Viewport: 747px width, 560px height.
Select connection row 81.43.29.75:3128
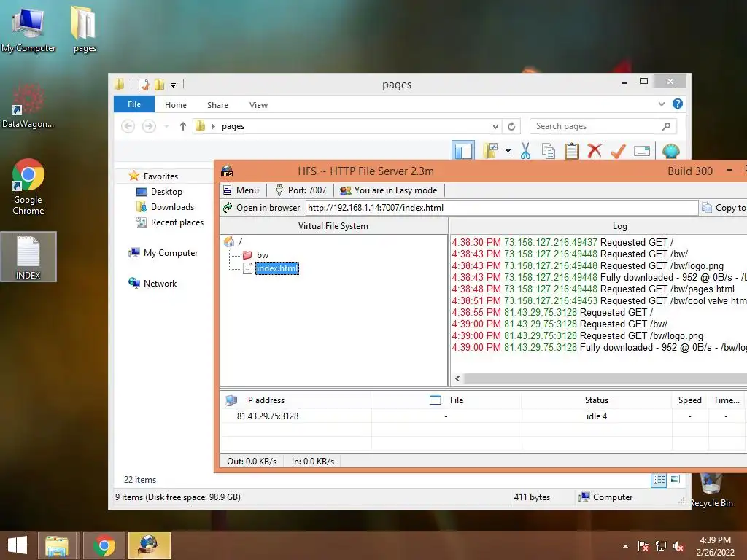pos(483,416)
